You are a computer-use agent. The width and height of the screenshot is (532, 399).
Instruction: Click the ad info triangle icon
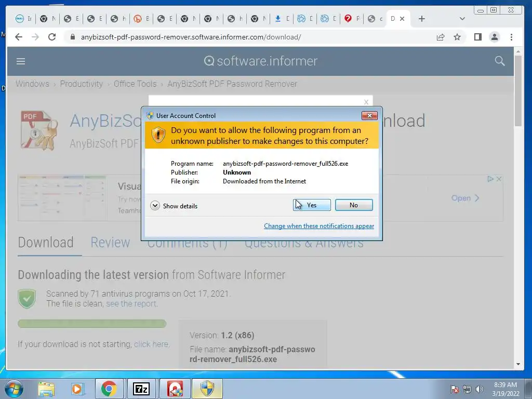(x=490, y=179)
